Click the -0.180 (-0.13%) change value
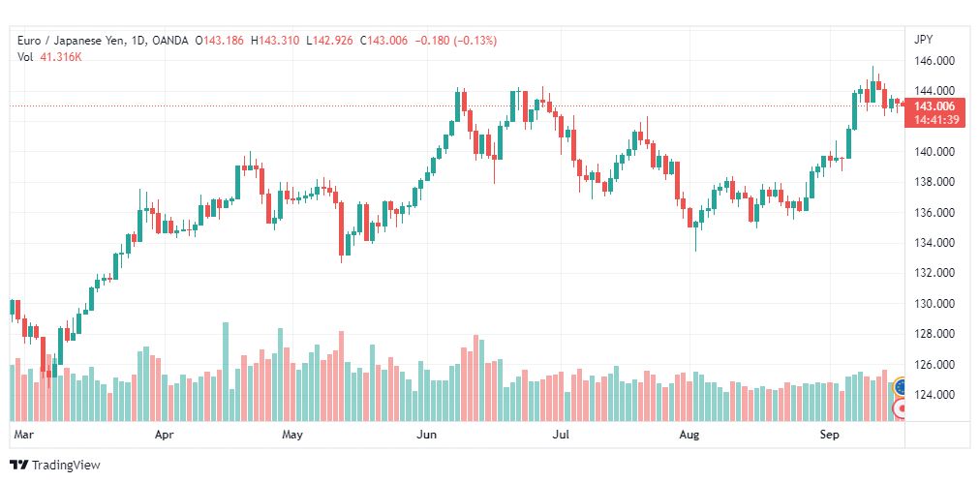The width and height of the screenshot is (980, 482). click(x=456, y=41)
